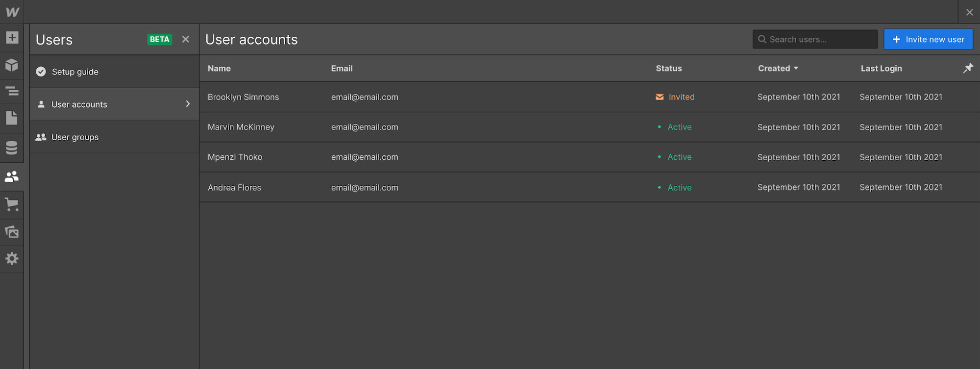The height and width of the screenshot is (369, 980).
Task: Expand the User accounts chevron arrow
Action: (x=188, y=104)
